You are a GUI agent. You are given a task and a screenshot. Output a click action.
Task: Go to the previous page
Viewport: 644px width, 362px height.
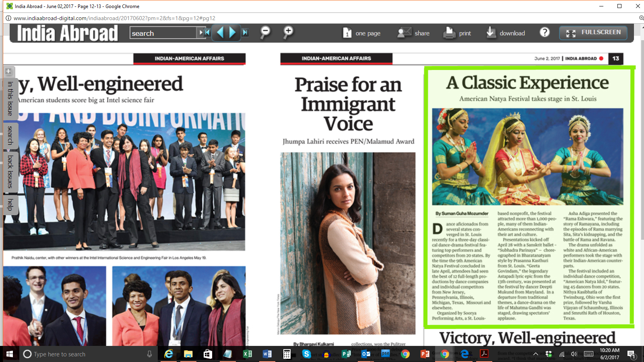click(220, 32)
